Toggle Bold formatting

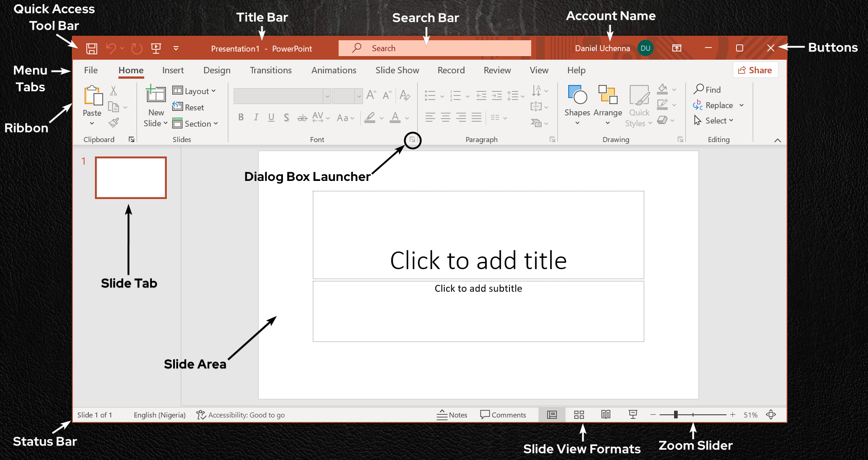[x=241, y=118]
